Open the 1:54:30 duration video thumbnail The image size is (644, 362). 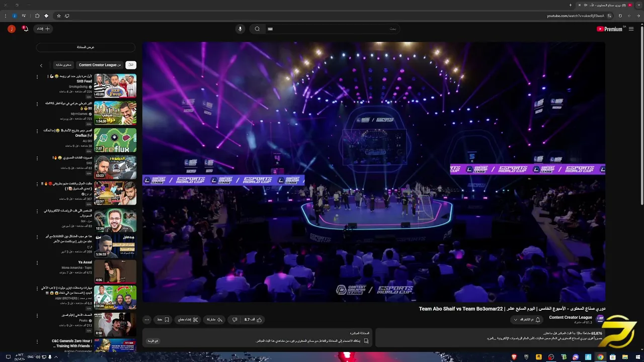coord(115,113)
